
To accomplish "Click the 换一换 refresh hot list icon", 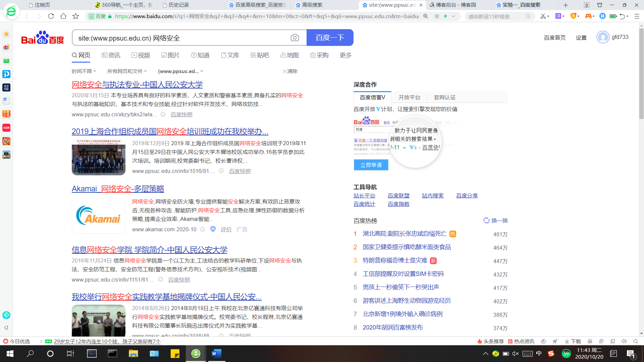I will [x=486, y=221].
